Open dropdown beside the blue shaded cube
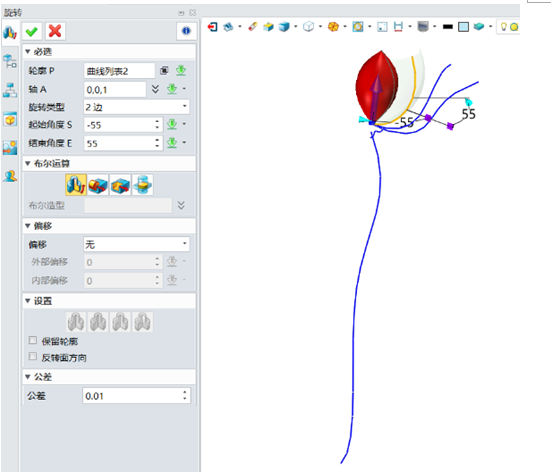Image resolution: width=559 pixels, height=472 pixels. (x=296, y=26)
